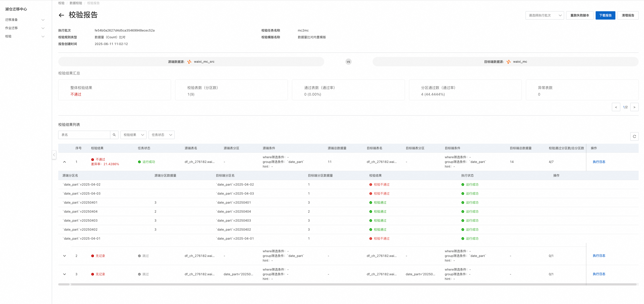Collapse the left sidebar handle
The image size is (644, 304).
(x=54, y=155)
